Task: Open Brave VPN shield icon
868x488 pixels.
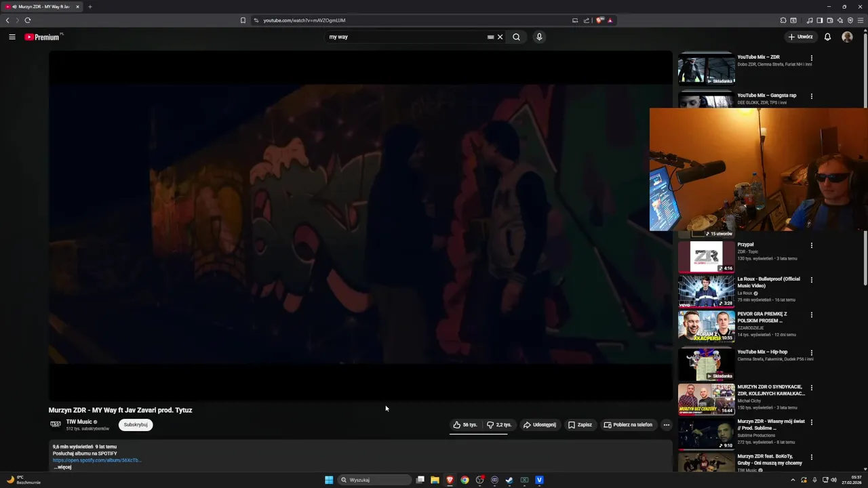Action: [x=850, y=20]
